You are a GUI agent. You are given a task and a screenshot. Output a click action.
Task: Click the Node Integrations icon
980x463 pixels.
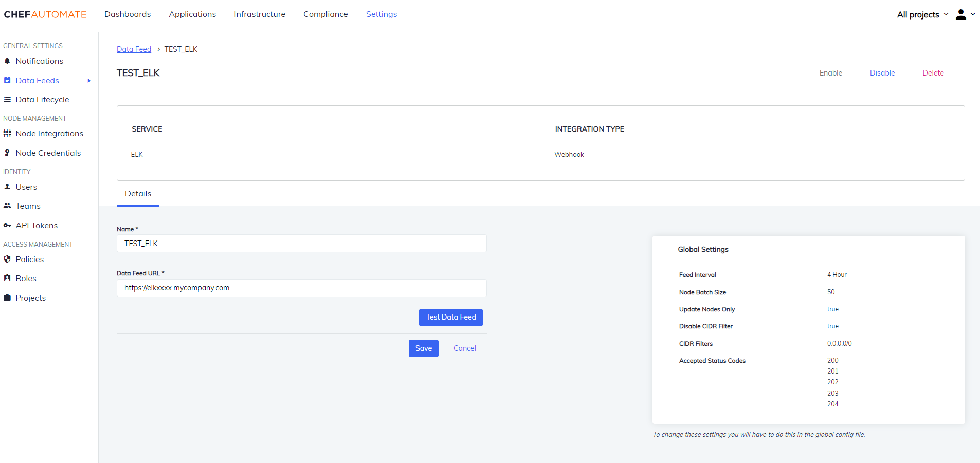click(7, 133)
